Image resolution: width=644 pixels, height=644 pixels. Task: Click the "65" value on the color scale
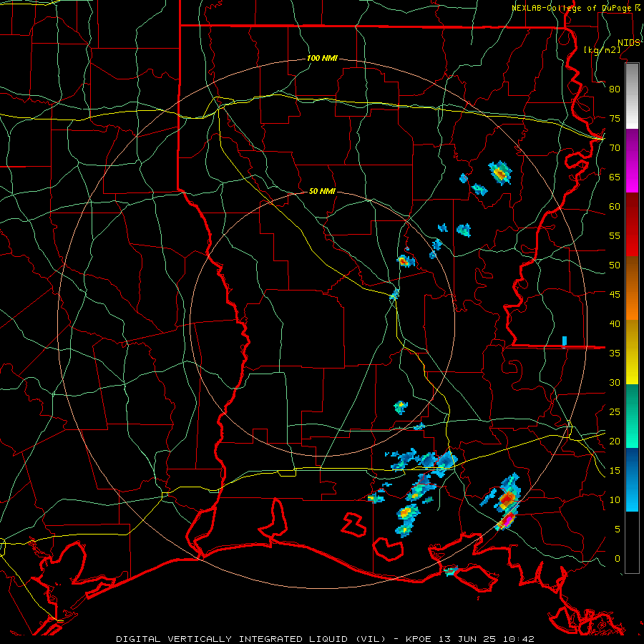615,177
